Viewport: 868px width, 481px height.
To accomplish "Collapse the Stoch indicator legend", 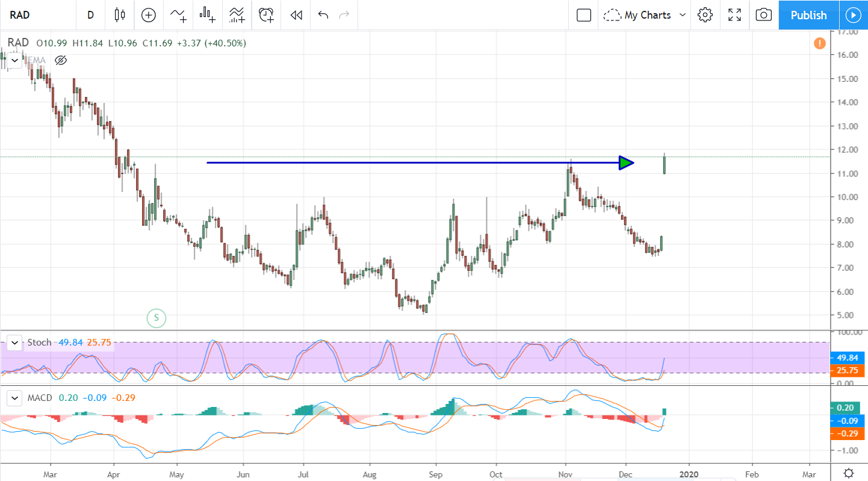I will [x=14, y=343].
